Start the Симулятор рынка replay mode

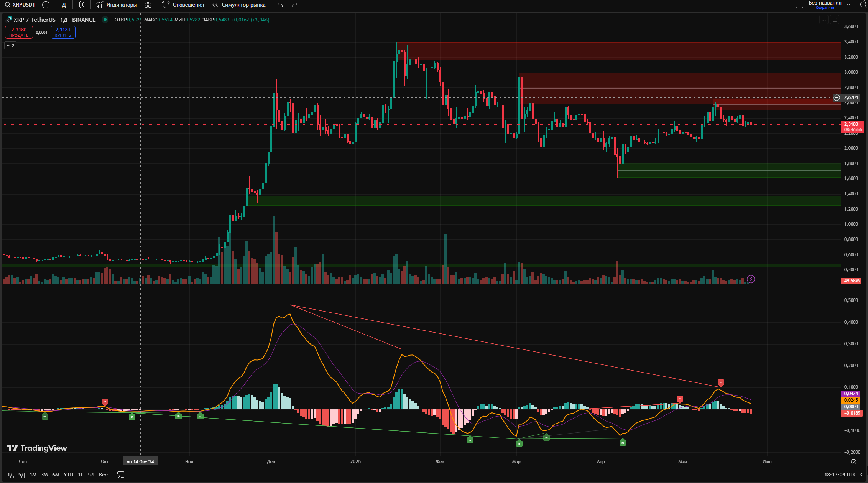[x=239, y=5]
